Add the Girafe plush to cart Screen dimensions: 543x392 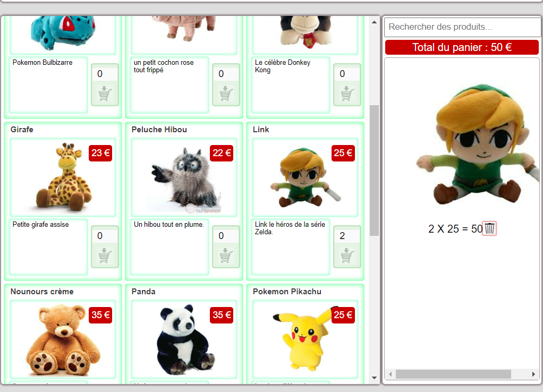(x=105, y=256)
